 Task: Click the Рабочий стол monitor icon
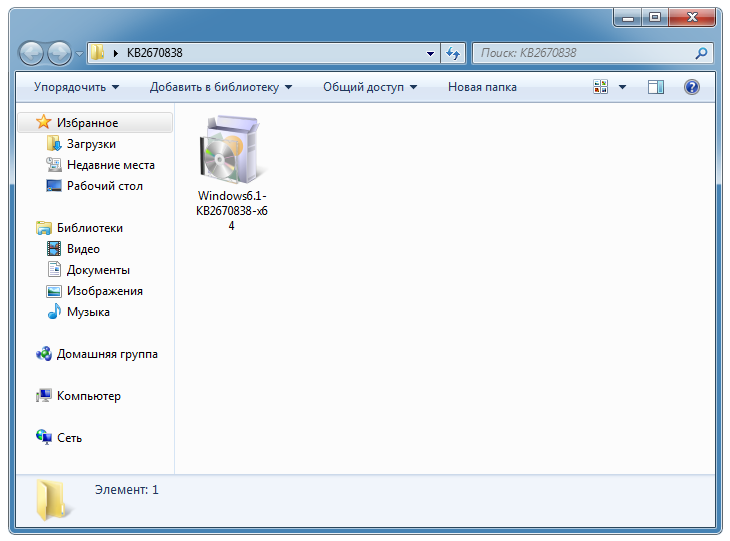[x=54, y=186]
